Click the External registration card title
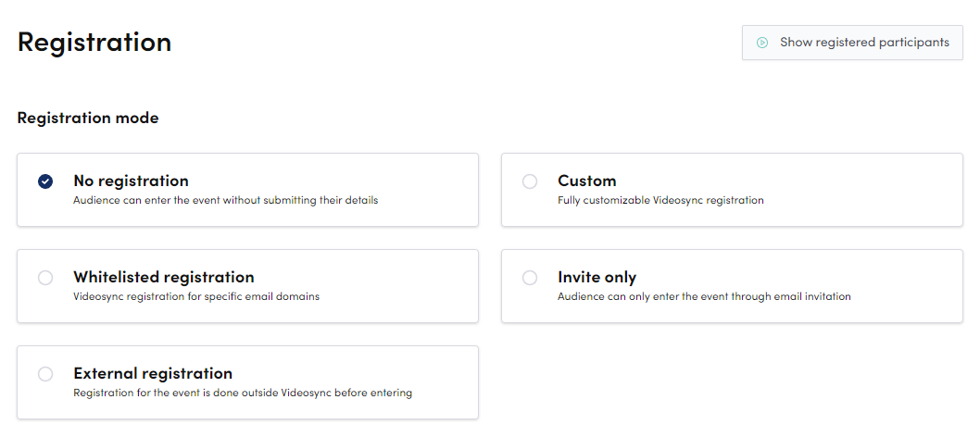 153,373
